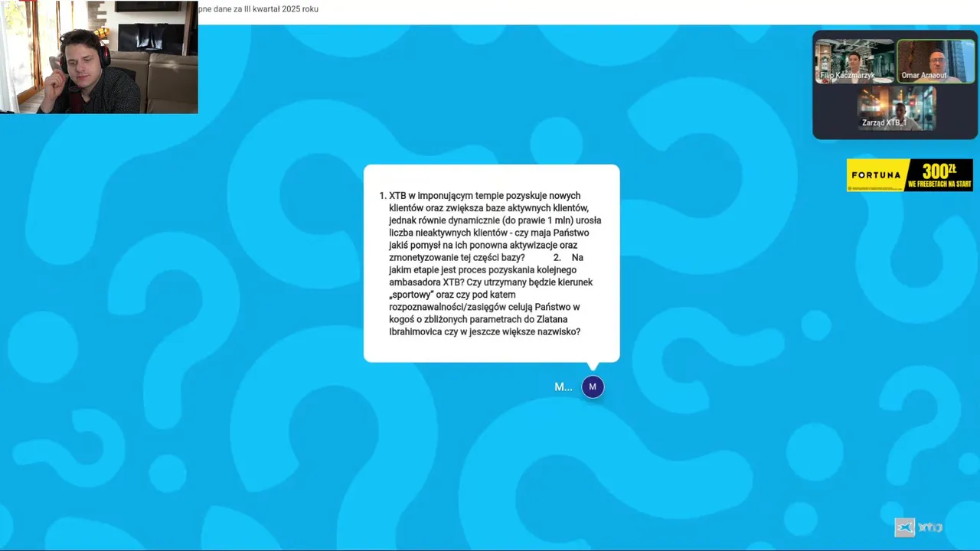Select Omar Arnaout's video tile
The width and height of the screenshot is (980, 551).
936,61
